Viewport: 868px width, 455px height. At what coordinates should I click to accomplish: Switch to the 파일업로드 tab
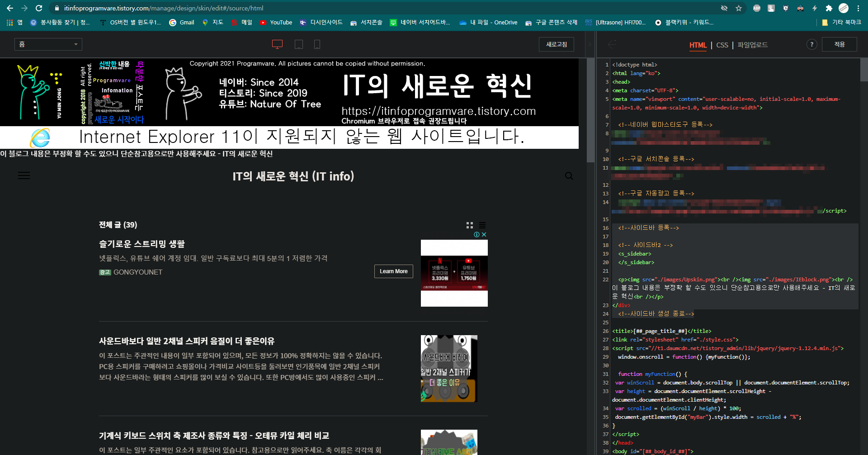click(752, 45)
